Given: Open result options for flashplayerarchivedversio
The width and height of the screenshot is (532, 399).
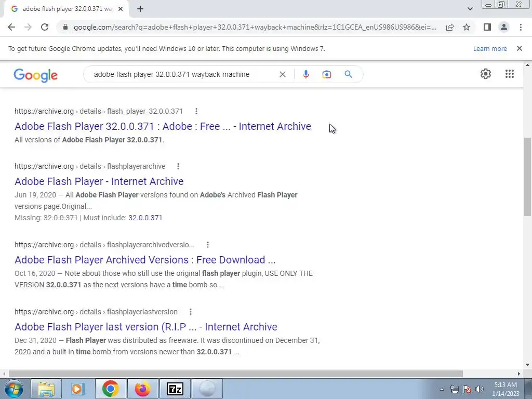Looking at the screenshot, I should tap(208, 245).
